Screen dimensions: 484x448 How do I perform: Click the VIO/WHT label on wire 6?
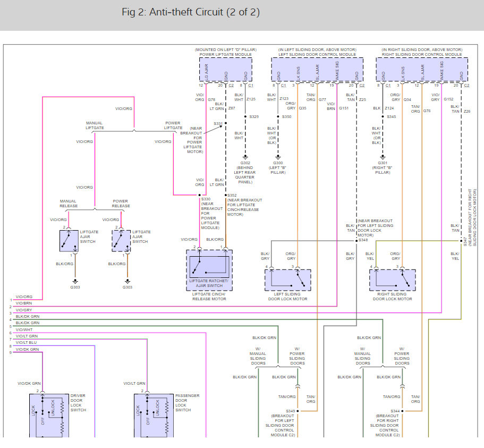click(x=24, y=329)
